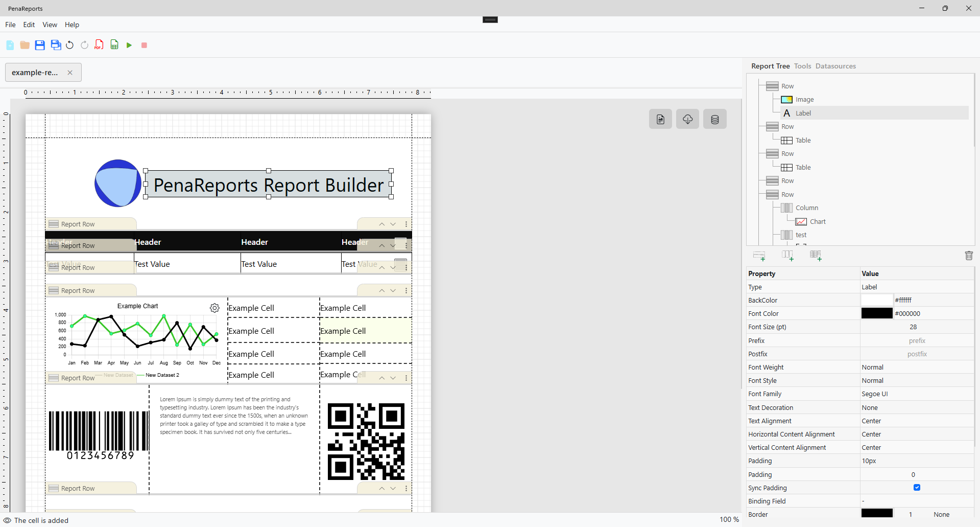Export report using the PDF icon
The height and width of the screenshot is (527, 980).
click(99, 45)
